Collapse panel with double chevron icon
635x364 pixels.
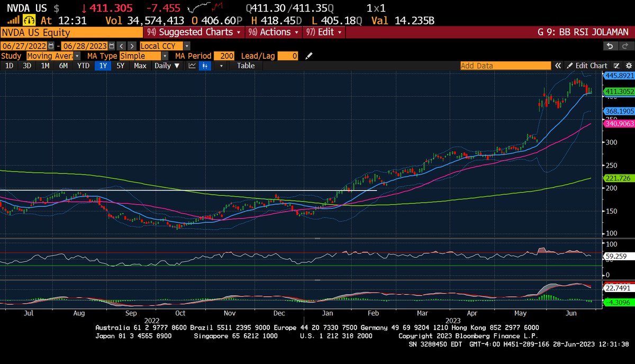[x=558, y=66]
